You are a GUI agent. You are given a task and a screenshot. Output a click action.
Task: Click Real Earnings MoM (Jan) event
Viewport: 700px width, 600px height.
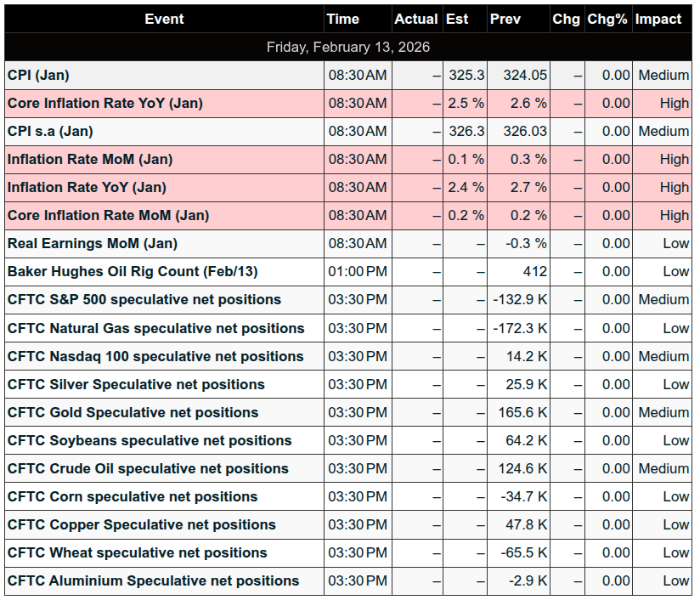pyautogui.click(x=92, y=243)
